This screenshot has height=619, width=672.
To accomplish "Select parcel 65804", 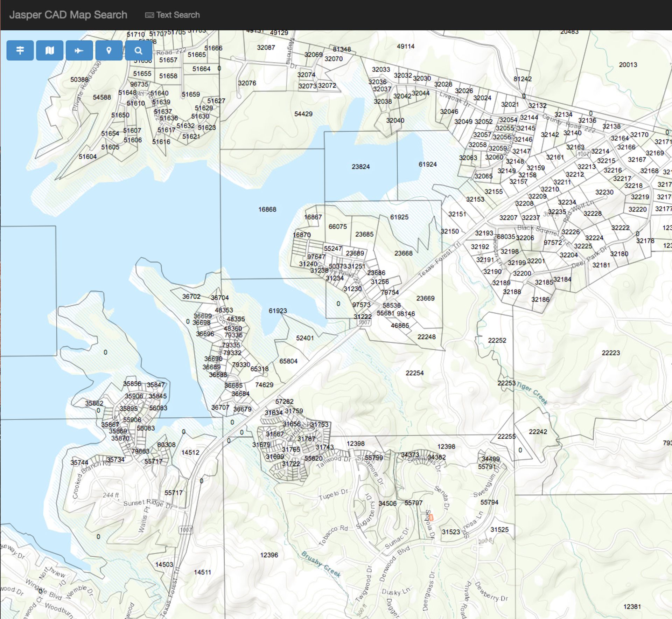I will point(288,361).
